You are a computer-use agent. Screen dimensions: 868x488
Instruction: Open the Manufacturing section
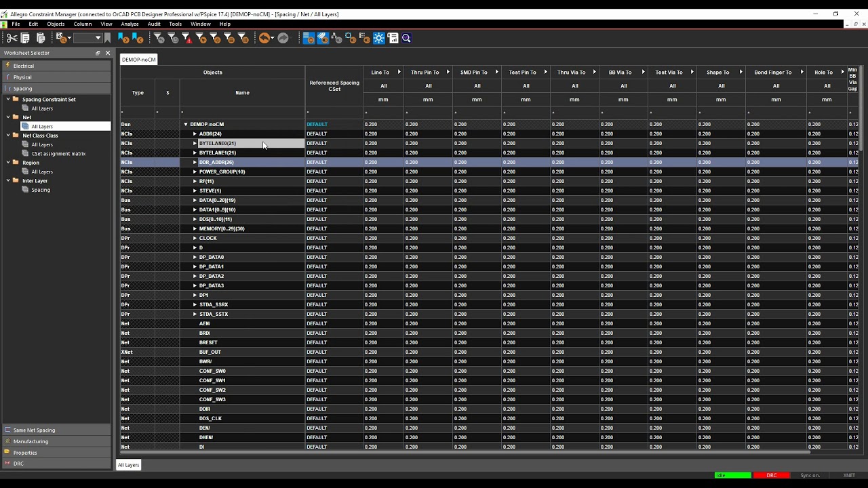[56, 441]
